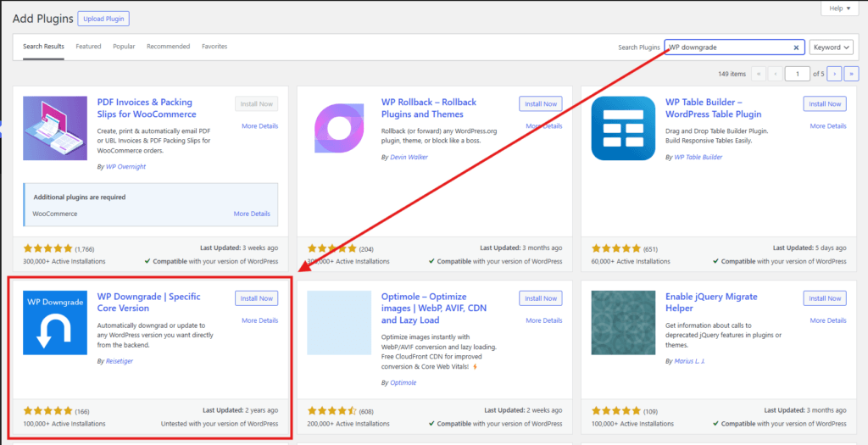
Task: Click 'Untested with your version of WordPress'
Action: pyautogui.click(x=220, y=424)
